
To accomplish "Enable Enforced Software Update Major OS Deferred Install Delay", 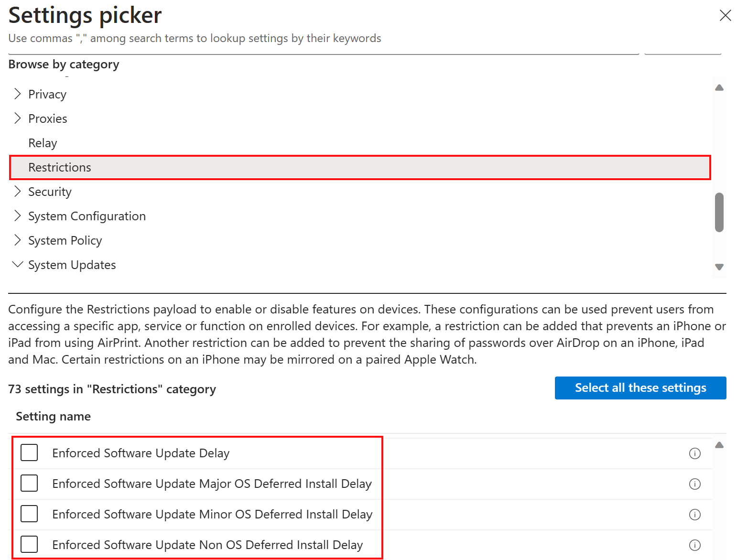I will 29,483.
